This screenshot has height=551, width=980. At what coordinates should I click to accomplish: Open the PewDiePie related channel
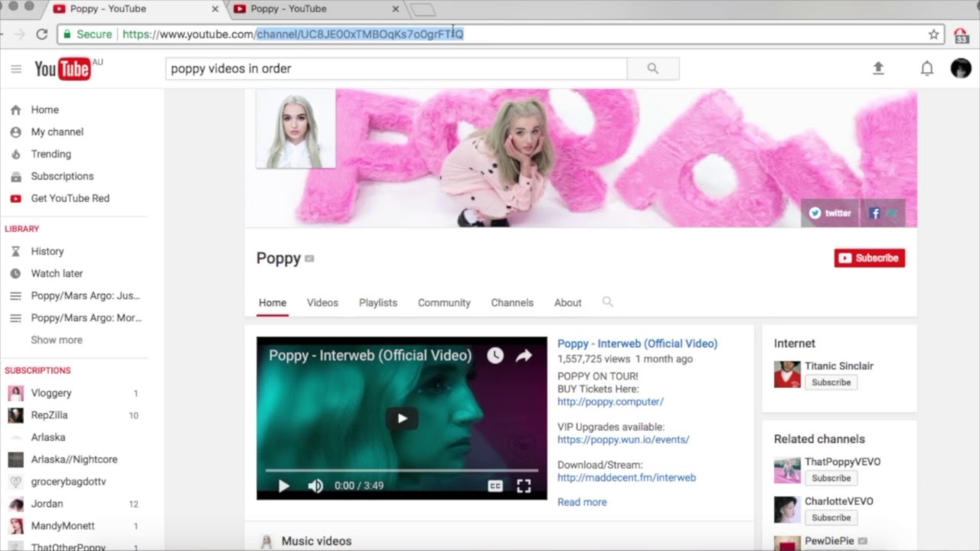[831, 541]
